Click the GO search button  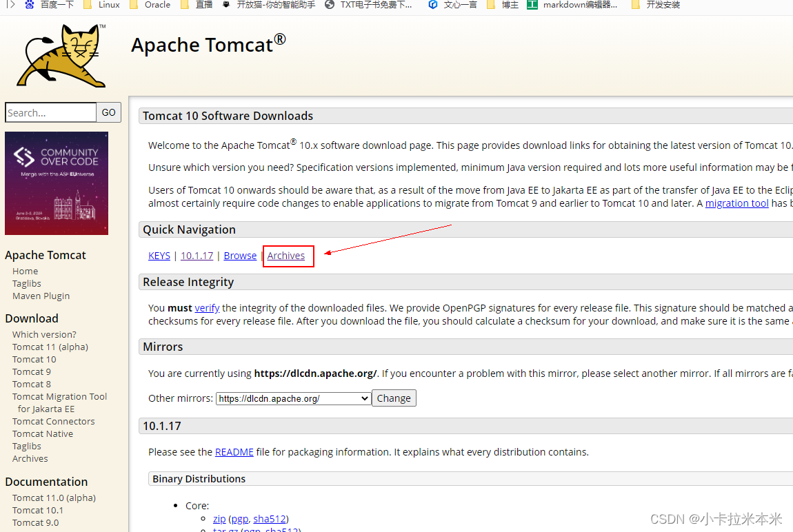[108, 112]
